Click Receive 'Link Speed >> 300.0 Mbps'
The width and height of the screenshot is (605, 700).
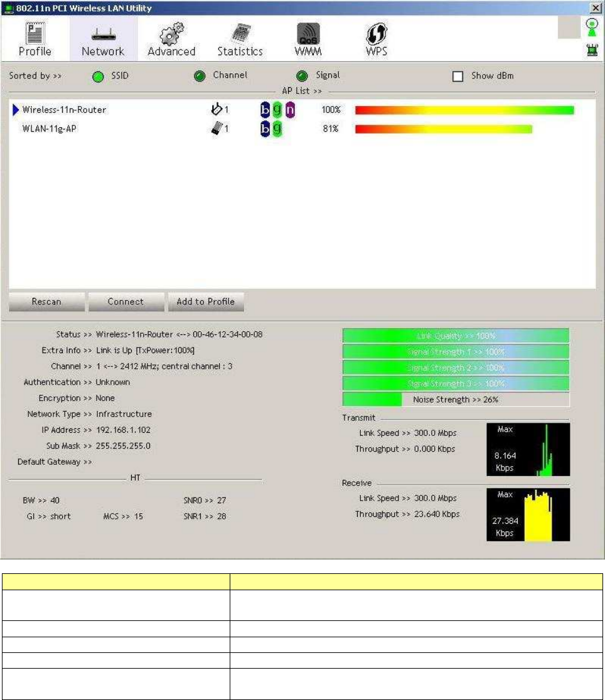[x=408, y=498]
